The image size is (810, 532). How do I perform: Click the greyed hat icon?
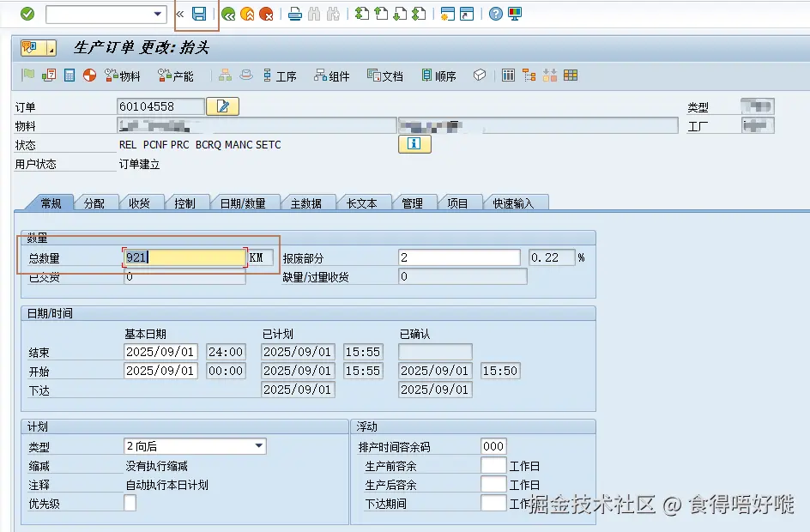tap(246, 76)
